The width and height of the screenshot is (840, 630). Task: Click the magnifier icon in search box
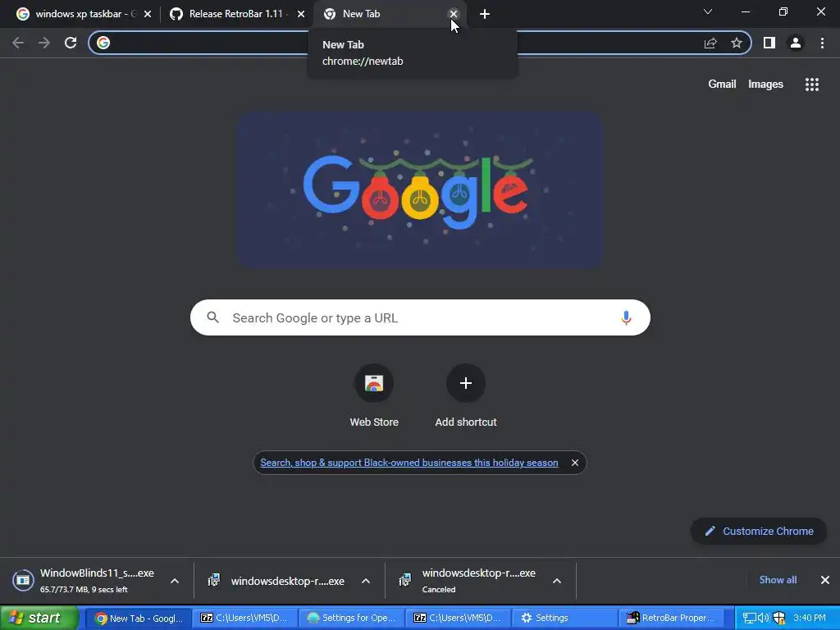click(x=212, y=317)
